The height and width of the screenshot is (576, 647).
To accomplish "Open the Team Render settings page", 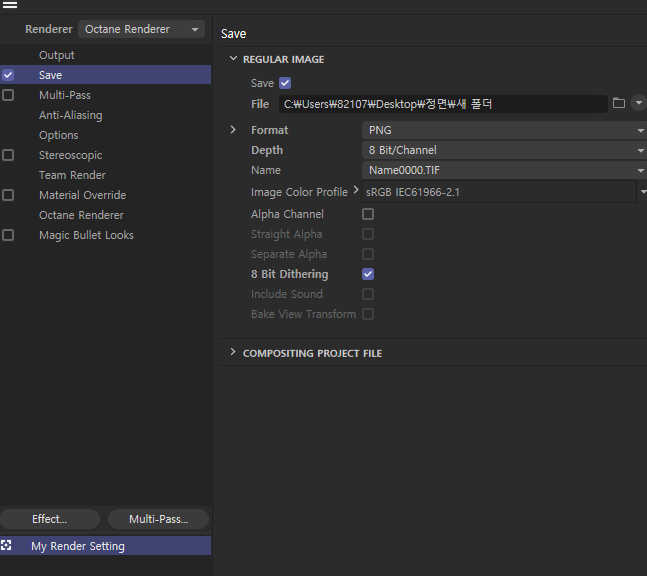I will coord(72,175).
